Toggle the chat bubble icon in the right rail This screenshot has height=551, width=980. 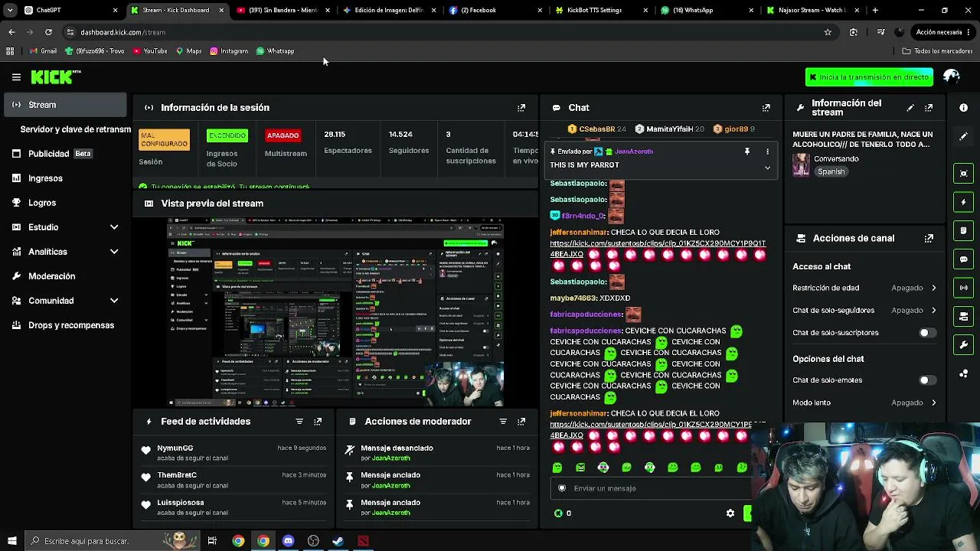point(964,259)
